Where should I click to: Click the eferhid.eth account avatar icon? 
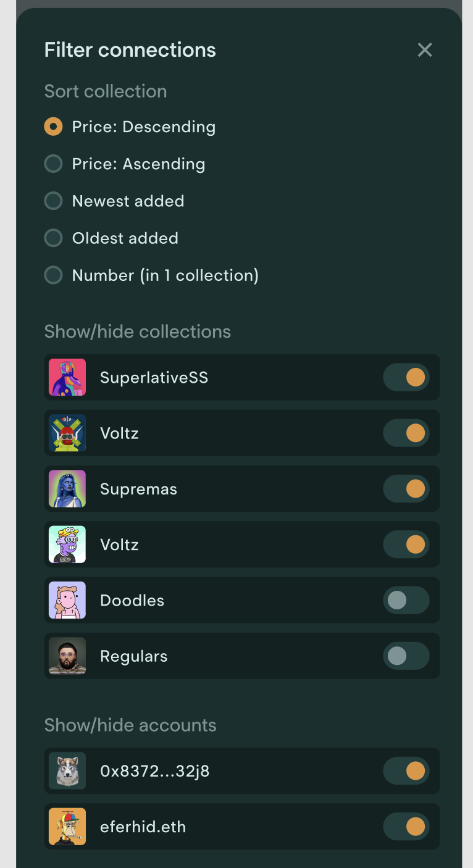[67, 826]
